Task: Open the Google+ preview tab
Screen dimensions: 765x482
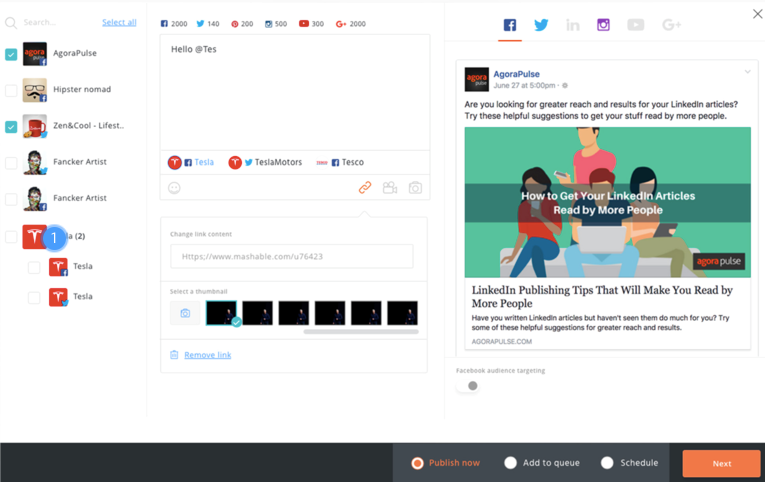Action: tap(671, 24)
